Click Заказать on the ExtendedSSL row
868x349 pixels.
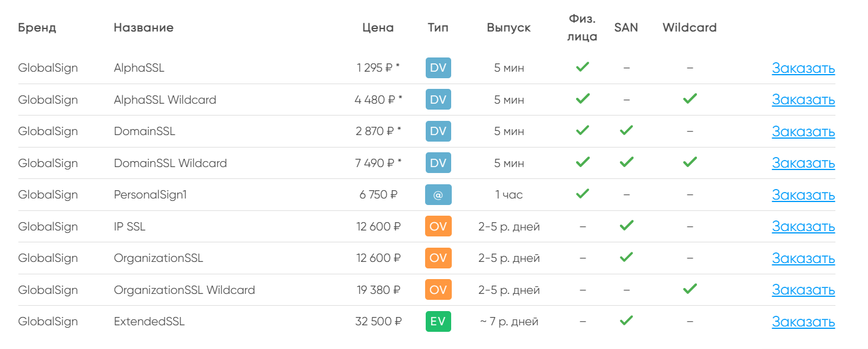803,321
